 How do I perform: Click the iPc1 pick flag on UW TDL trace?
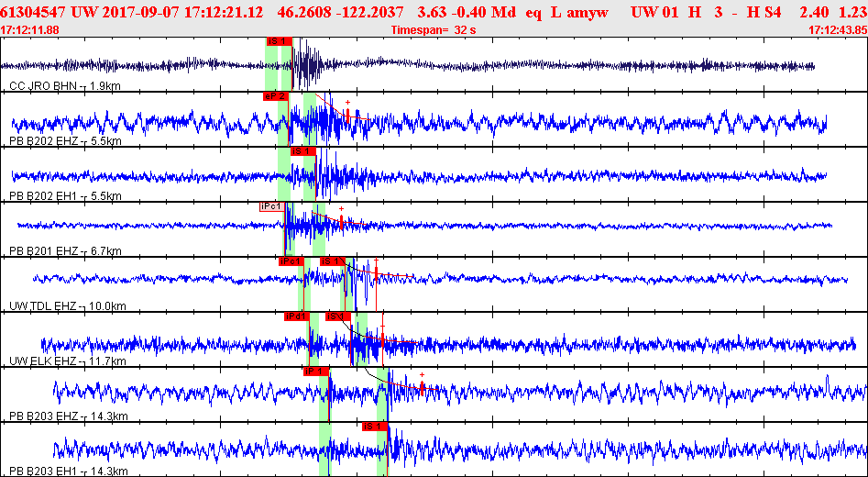coord(291,261)
